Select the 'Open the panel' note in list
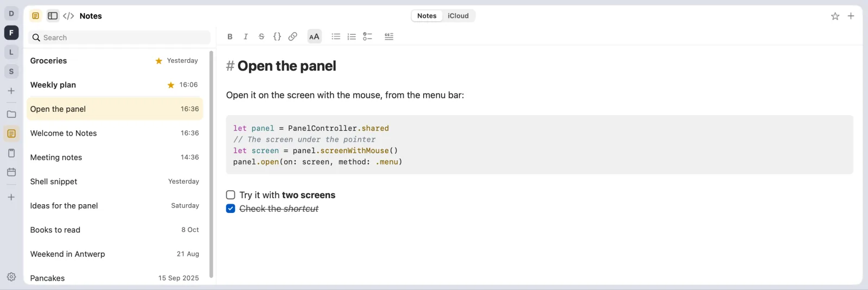Image resolution: width=868 pixels, height=290 pixels. pyautogui.click(x=114, y=109)
